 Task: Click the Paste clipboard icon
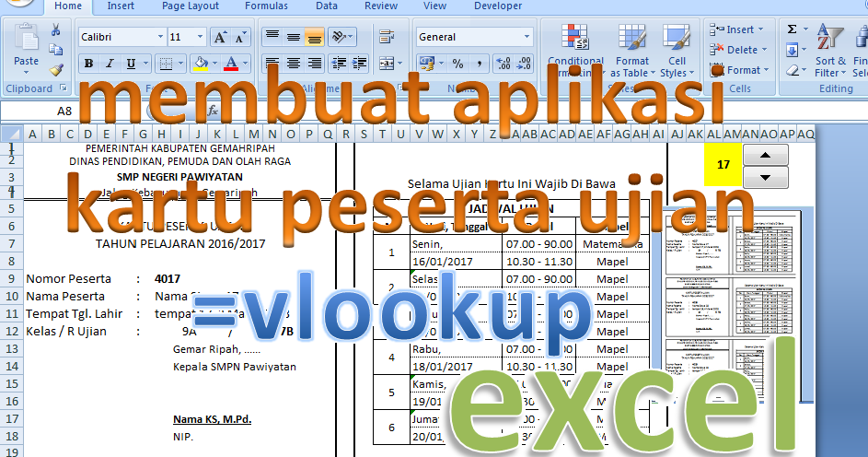tap(26, 38)
